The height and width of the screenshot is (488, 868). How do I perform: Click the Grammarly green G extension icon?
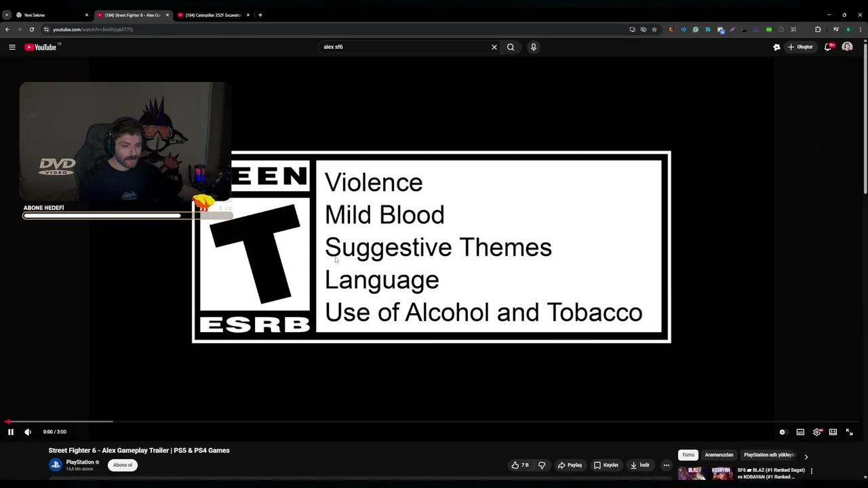pos(696,29)
